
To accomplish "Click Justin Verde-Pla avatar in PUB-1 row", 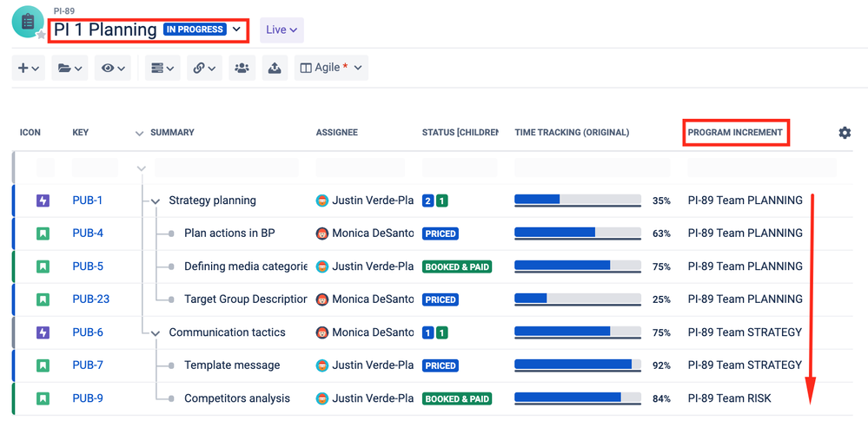I will tap(322, 201).
